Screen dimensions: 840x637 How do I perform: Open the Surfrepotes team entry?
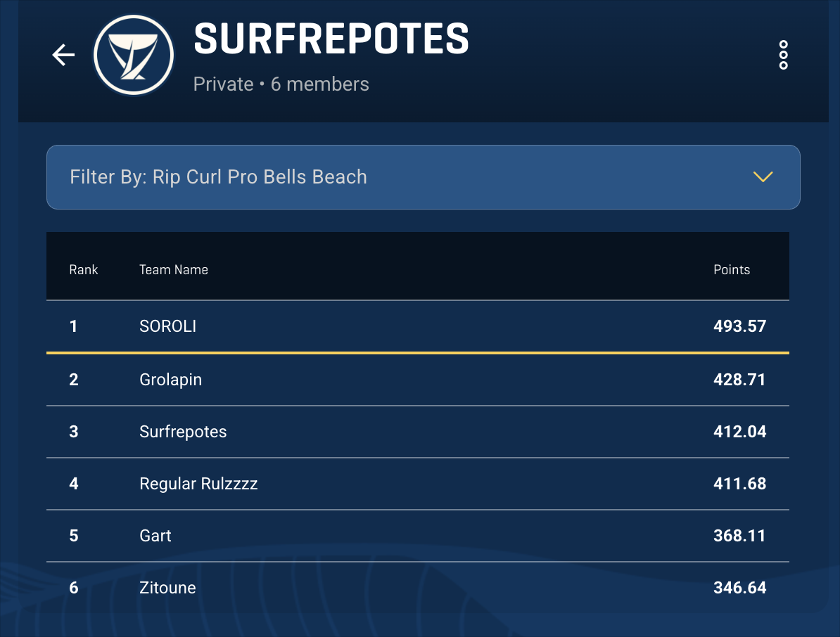183,432
